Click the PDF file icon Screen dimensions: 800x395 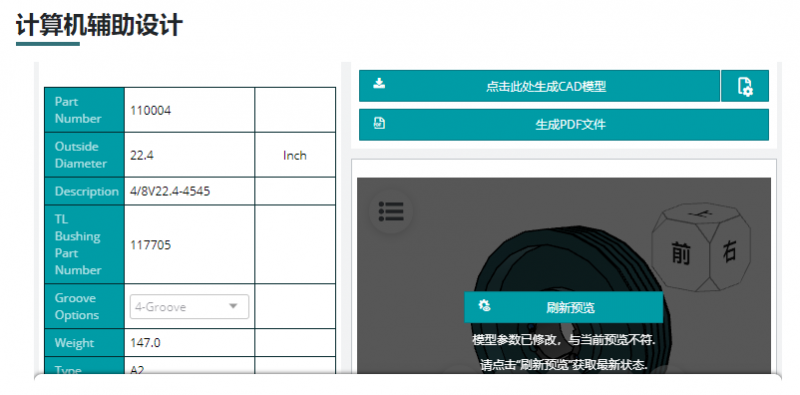tap(379, 123)
